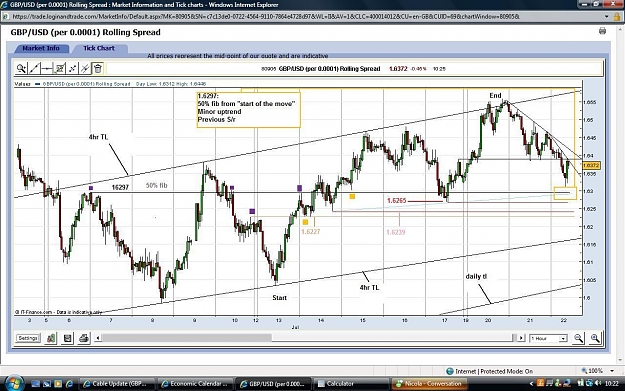This screenshot has height=391, width=625.
Task: Click the chart scrollbar left arrow
Action: 98,338
